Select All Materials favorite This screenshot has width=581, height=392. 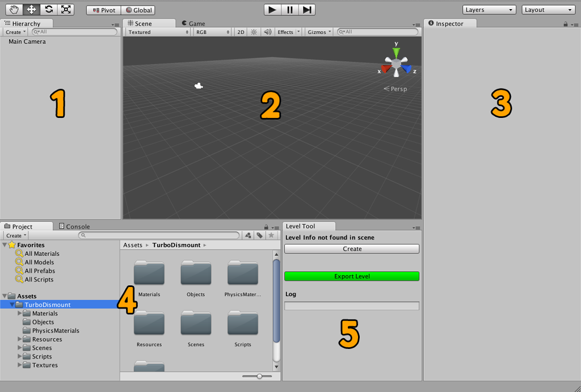coord(42,254)
